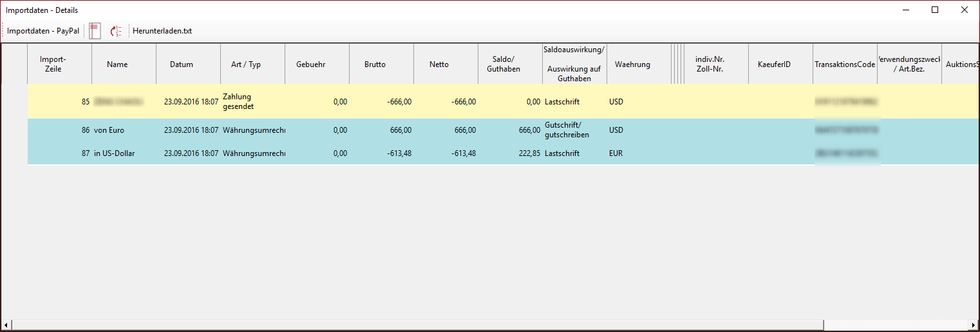Click the horizontal scrollbar left arrow
980x332 pixels.
(7, 325)
